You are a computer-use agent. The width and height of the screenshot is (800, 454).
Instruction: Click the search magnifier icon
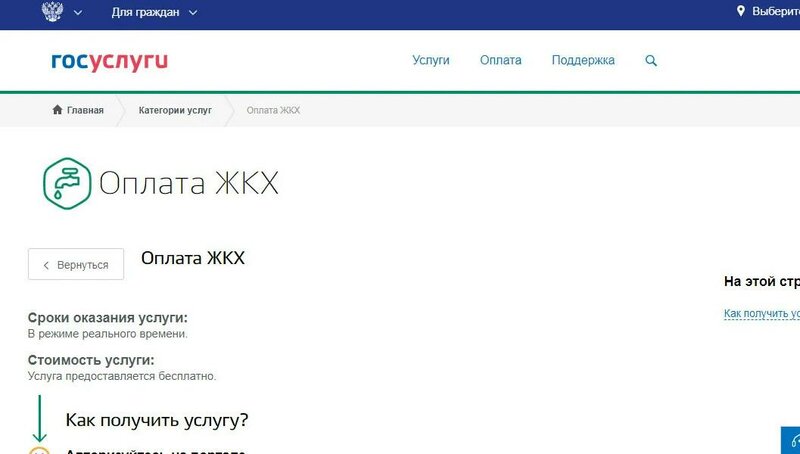(651, 61)
